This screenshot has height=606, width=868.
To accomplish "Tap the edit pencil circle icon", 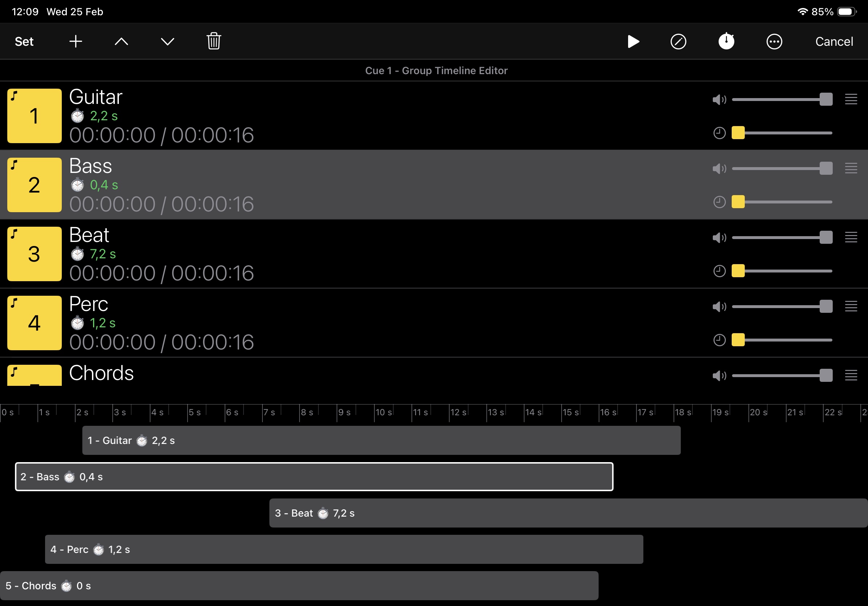I will click(678, 41).
